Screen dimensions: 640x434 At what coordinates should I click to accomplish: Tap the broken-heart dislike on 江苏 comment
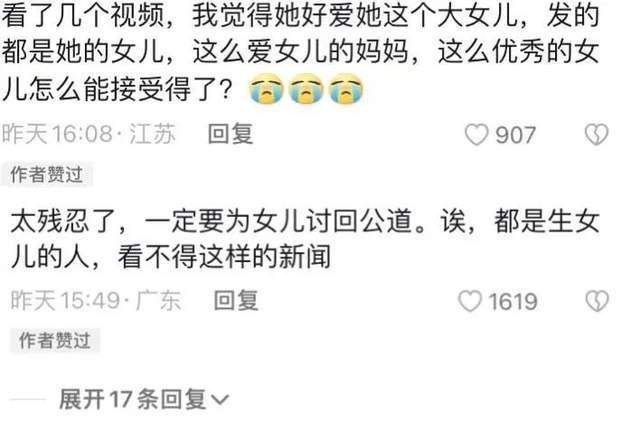[x=597, y=134]
